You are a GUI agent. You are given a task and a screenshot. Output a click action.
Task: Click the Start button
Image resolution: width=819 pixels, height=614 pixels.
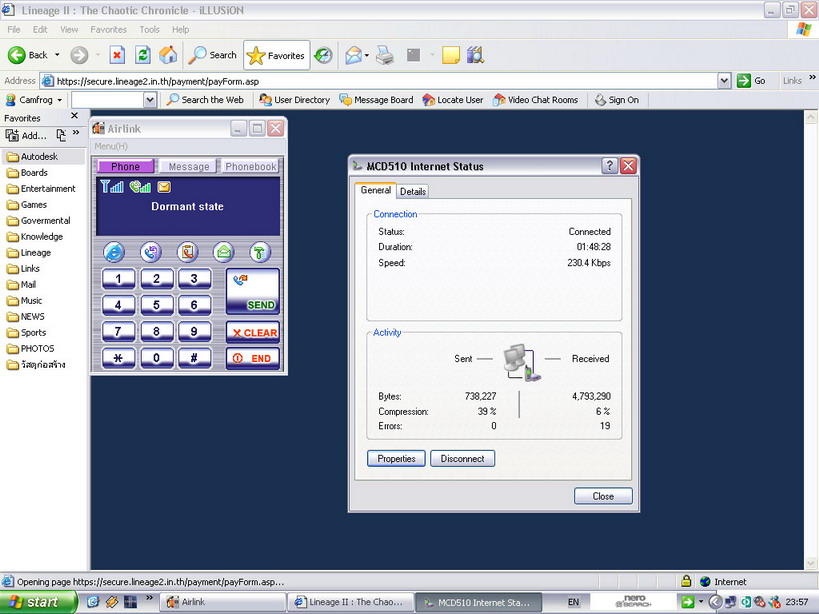[38, 602]
